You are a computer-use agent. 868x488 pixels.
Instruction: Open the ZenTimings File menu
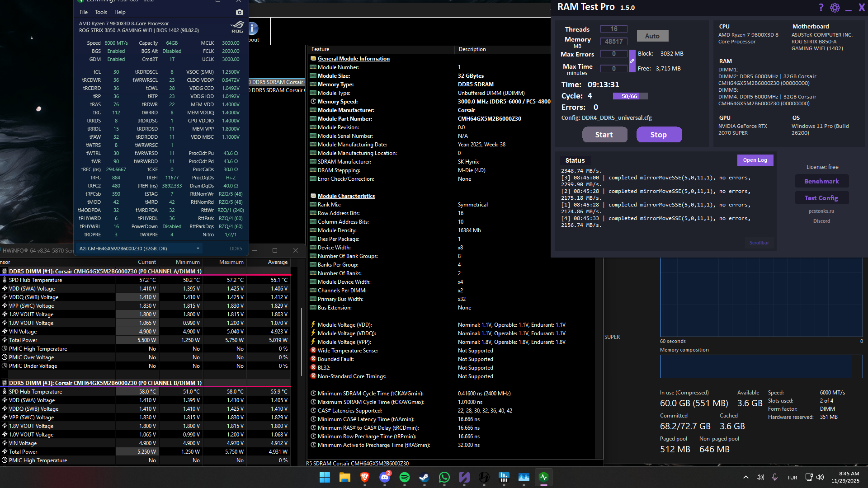click(x=84, y=12)
